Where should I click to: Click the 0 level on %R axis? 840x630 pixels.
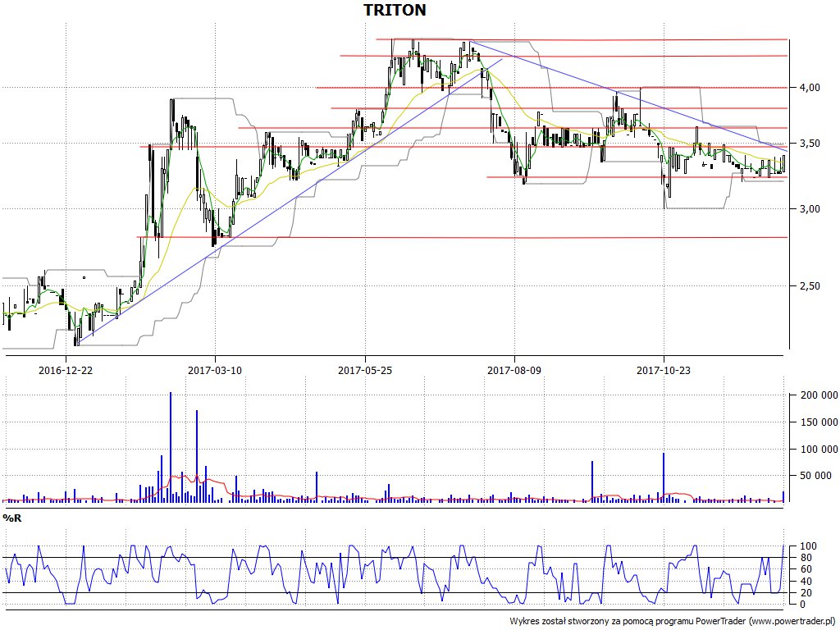[x=802, y=605]
